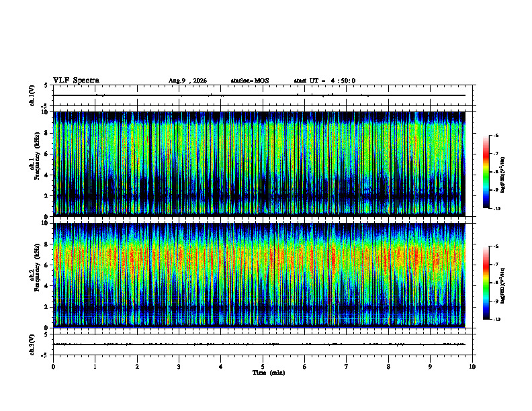
Task: Click time axis tick label "6"
Action: (305, 367)
